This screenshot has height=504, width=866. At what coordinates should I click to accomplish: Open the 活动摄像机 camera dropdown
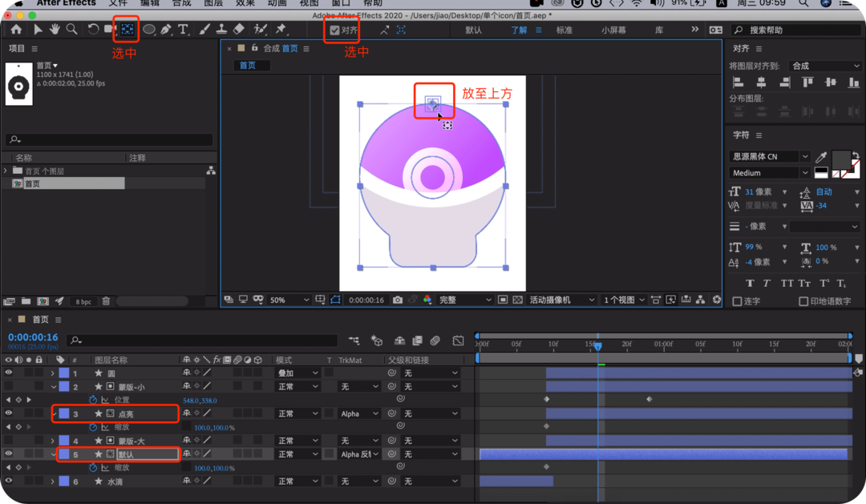pos(561,300)
